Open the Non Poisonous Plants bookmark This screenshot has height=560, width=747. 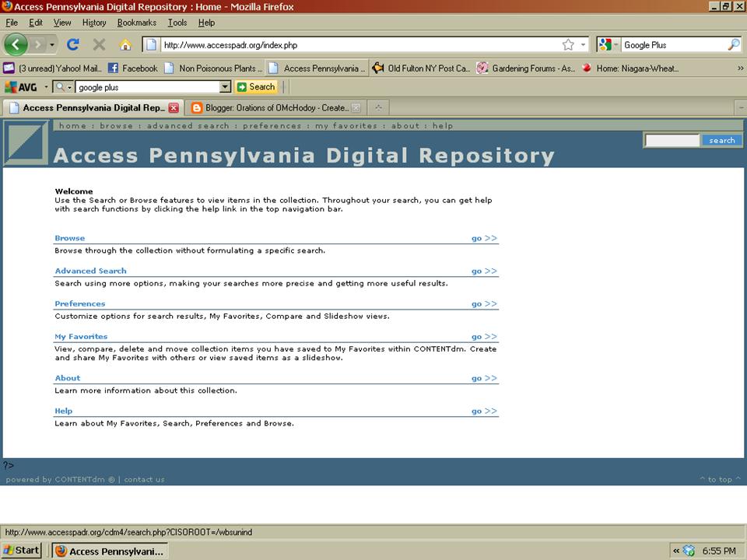click(x=213, y=68)
